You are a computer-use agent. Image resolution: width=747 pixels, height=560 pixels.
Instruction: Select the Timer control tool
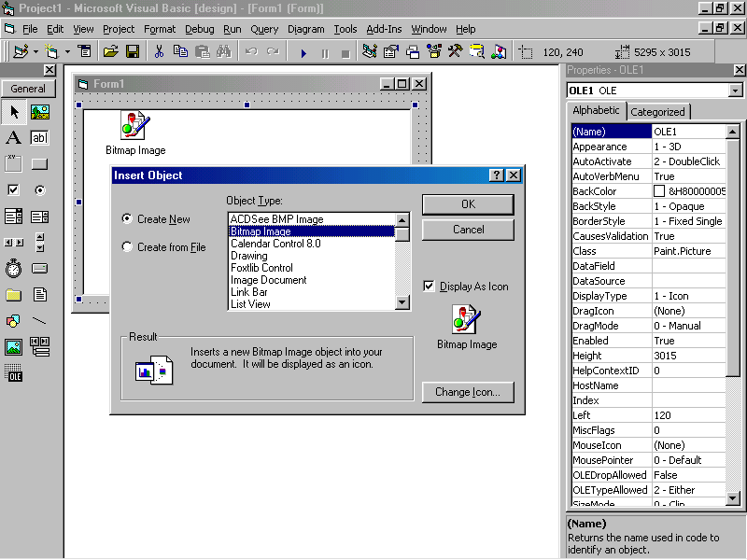pos(14,269)
